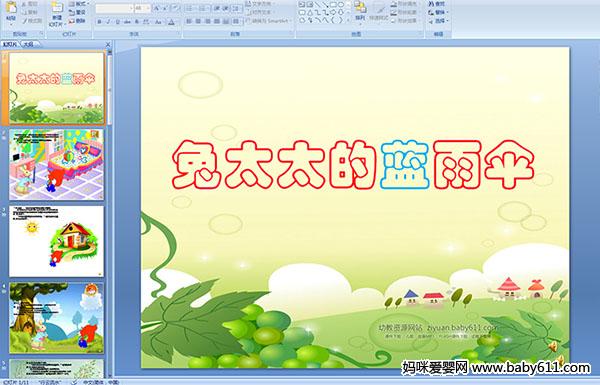Open the Change Case menu
Viewport: 600px width, 385px height.
click(158, 22)
